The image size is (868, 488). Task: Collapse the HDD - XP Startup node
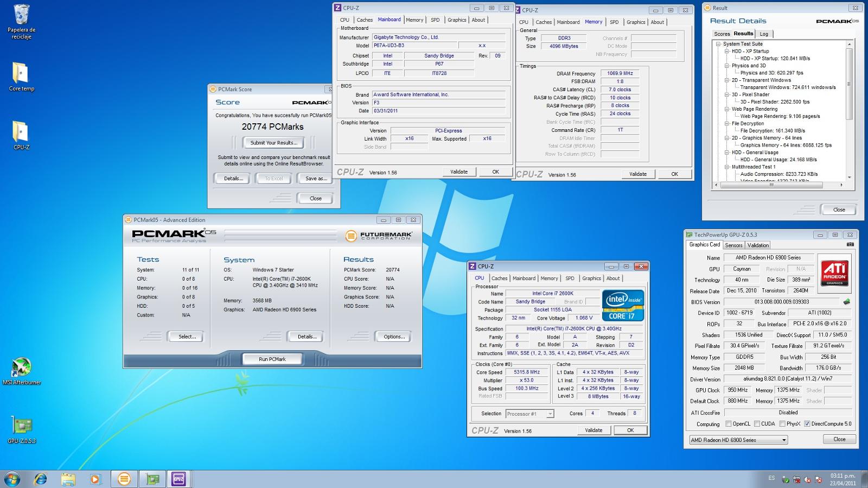727,51
